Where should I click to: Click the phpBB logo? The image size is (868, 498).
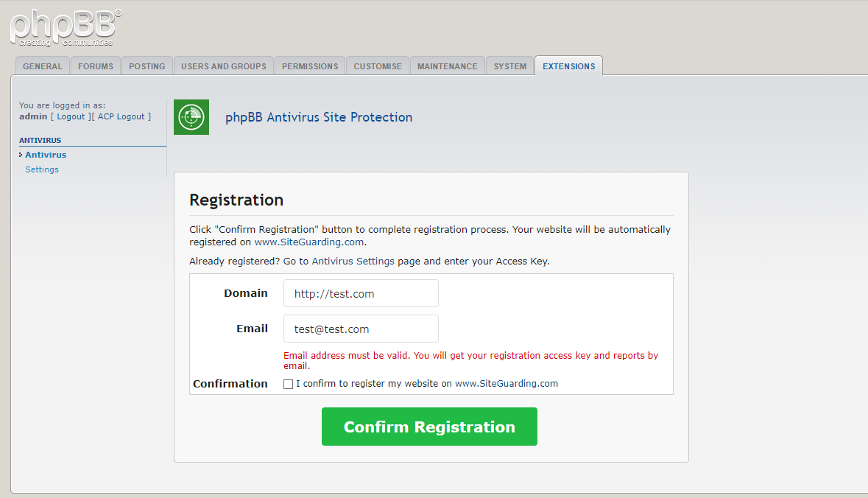66,28
